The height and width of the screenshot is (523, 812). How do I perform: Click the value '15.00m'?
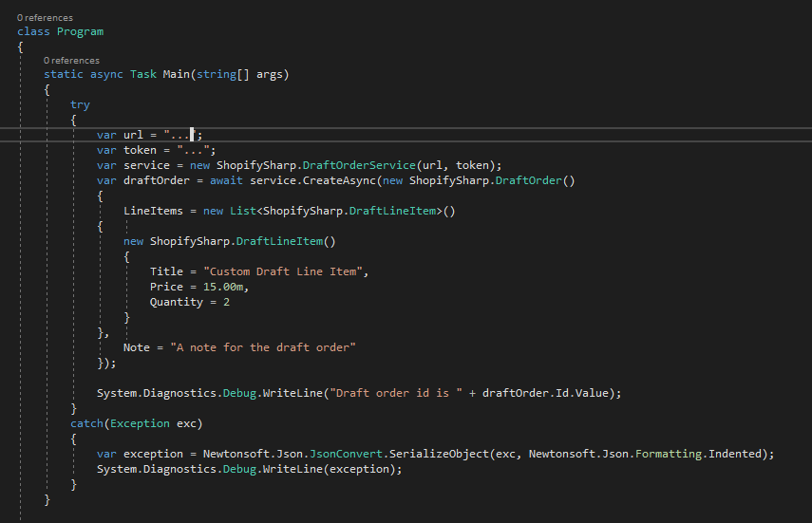(223, 287)
